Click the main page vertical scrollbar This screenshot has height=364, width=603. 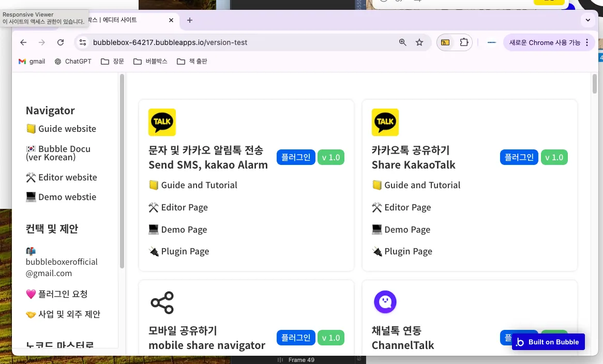click(x=595, y=84)
